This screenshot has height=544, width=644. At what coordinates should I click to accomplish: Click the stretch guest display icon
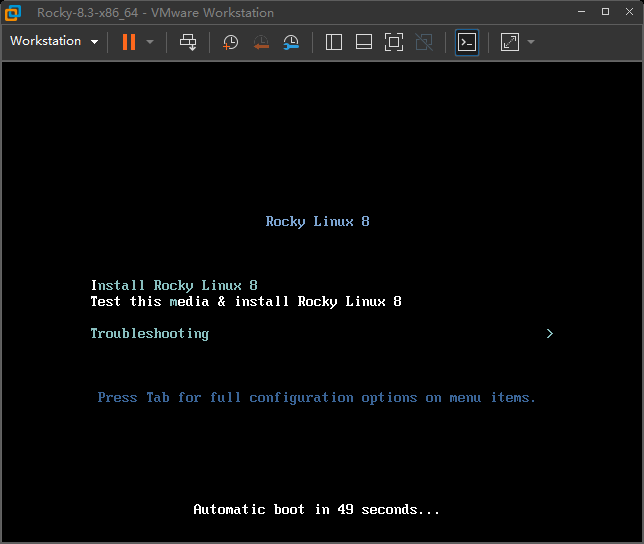coord(510,42)
